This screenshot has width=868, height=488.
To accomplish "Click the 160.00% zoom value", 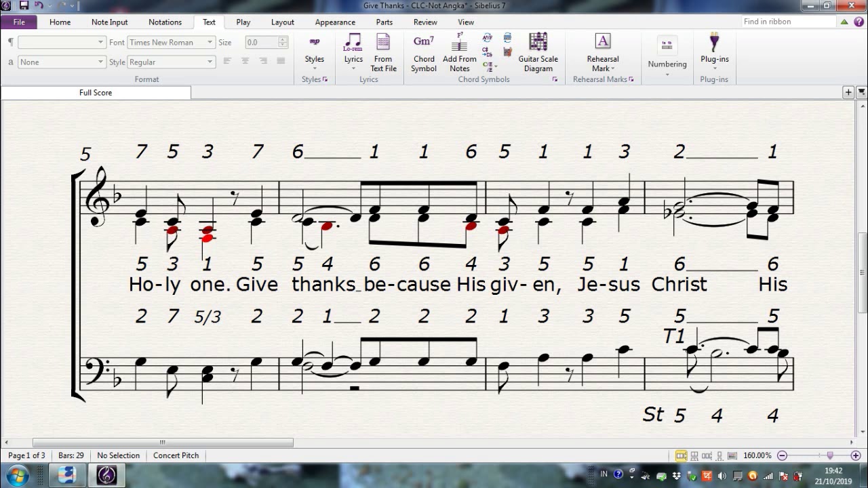I will pos(757,455).
